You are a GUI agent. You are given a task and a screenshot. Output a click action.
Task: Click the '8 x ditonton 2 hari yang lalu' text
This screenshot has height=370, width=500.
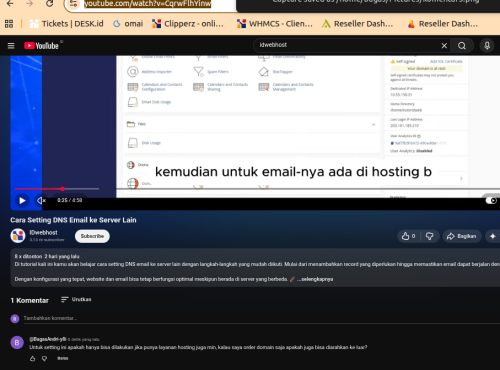click(47, 256)
